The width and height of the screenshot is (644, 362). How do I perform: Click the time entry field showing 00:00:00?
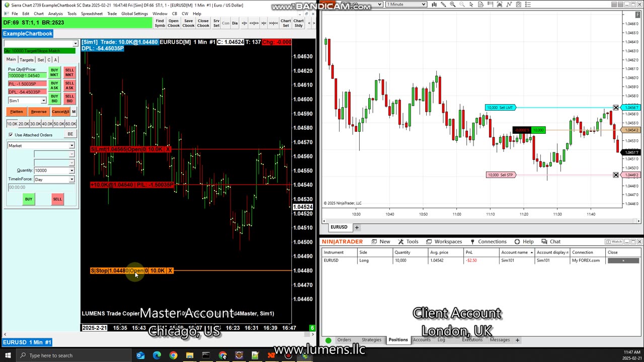coord(41,188)
